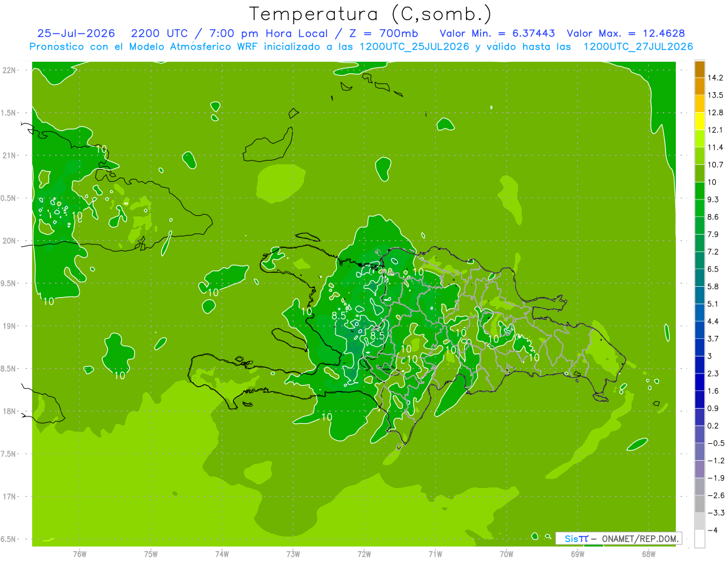
Task: Click "7:00 pm Hora Local" text
Action: coord(268,33)
